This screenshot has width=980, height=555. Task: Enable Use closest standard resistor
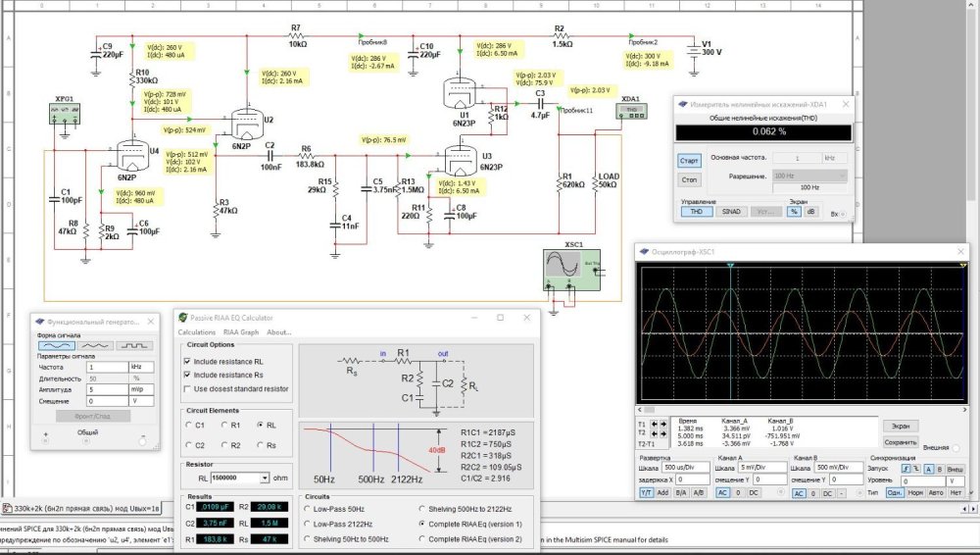point(188,388)
